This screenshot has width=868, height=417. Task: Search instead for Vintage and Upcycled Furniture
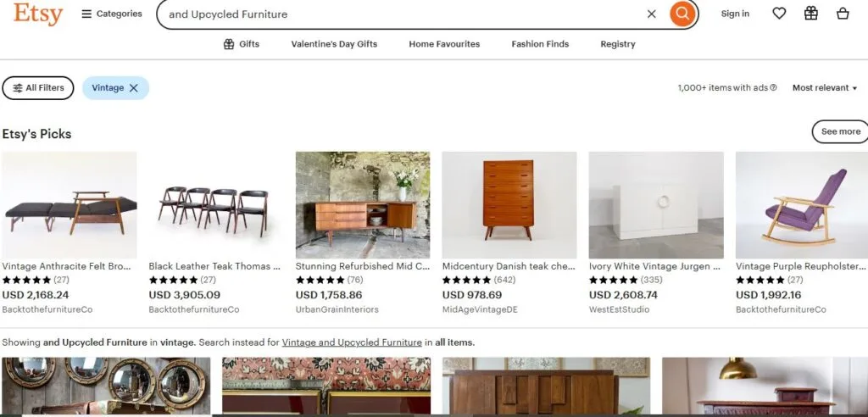(352, 342)
